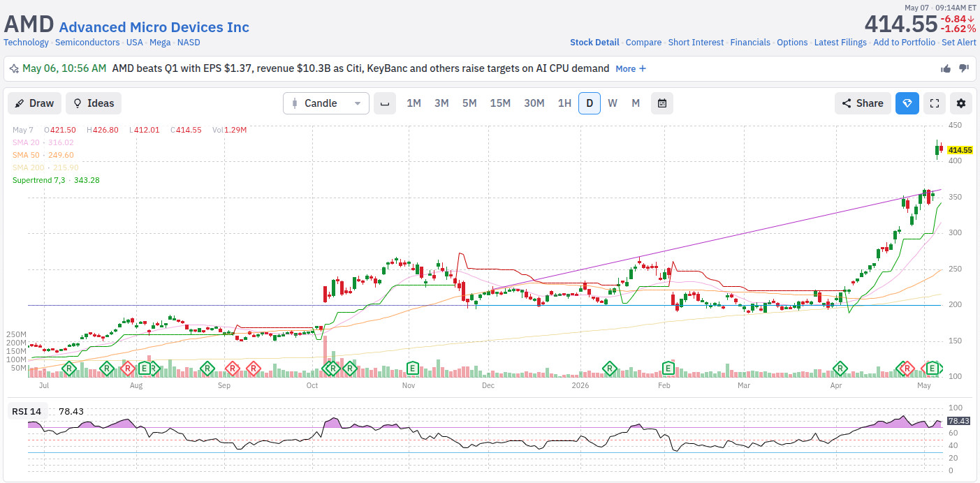980x483 pixels.
Task: Open the Draw tools button
Action: click(x=35, y=103)
